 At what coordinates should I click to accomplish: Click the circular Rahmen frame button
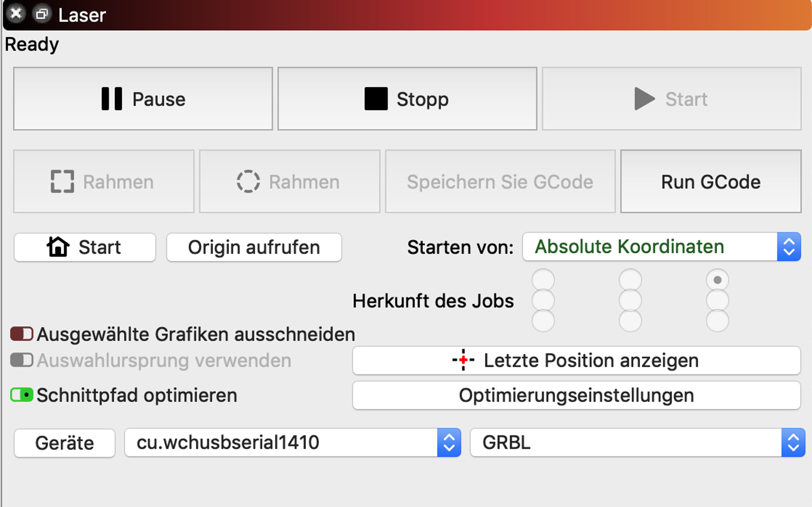pos(289,181)
